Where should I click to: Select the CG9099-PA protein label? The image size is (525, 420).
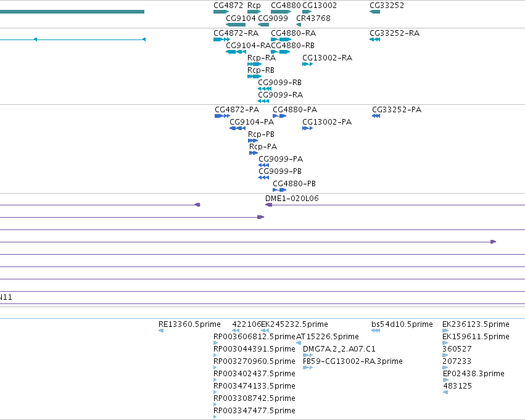(x=281, y=159)
